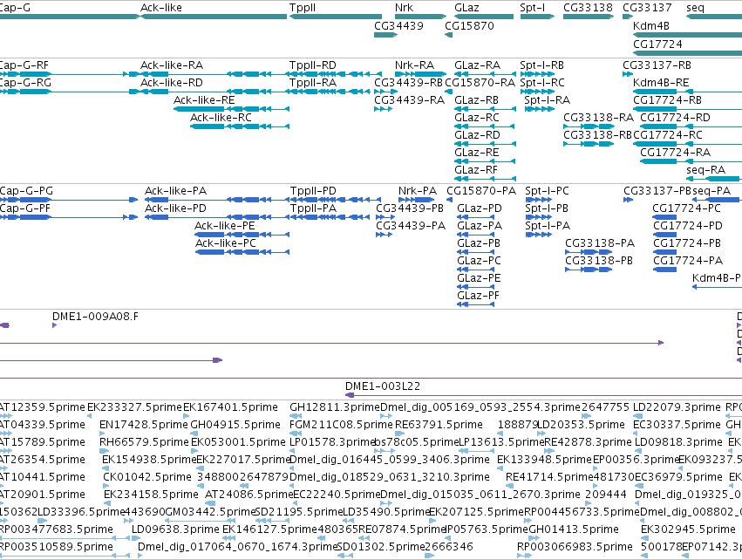
Task: Click transcript GLaz-RA
Action: 477,65
